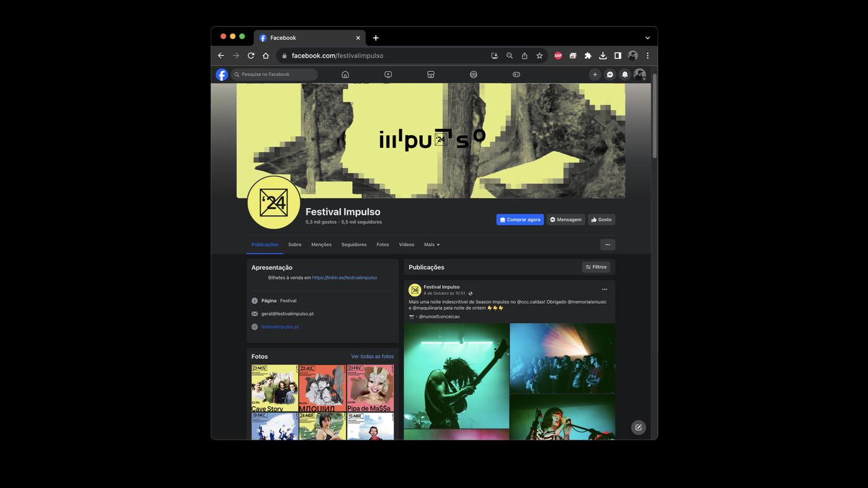Image resolution: width=868 pixels, height=488 pixels.
Task: Select the Publicações tab
Action: pyautogui.click(x=265, y=245)
